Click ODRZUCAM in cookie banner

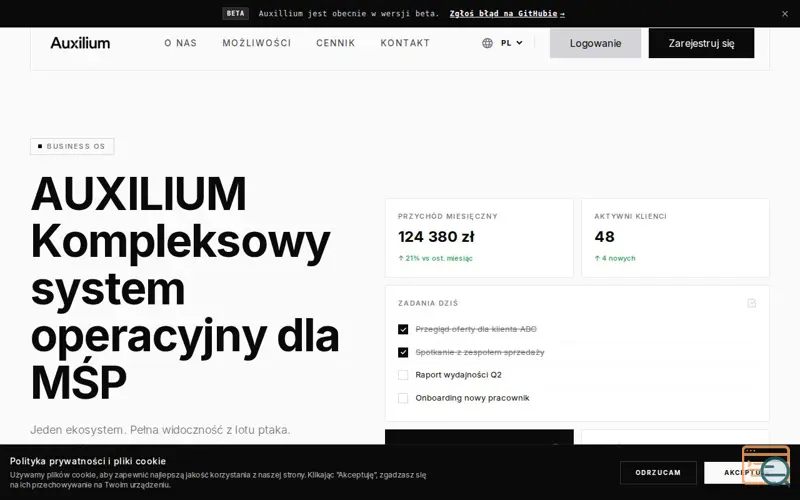tap(658, 472)
